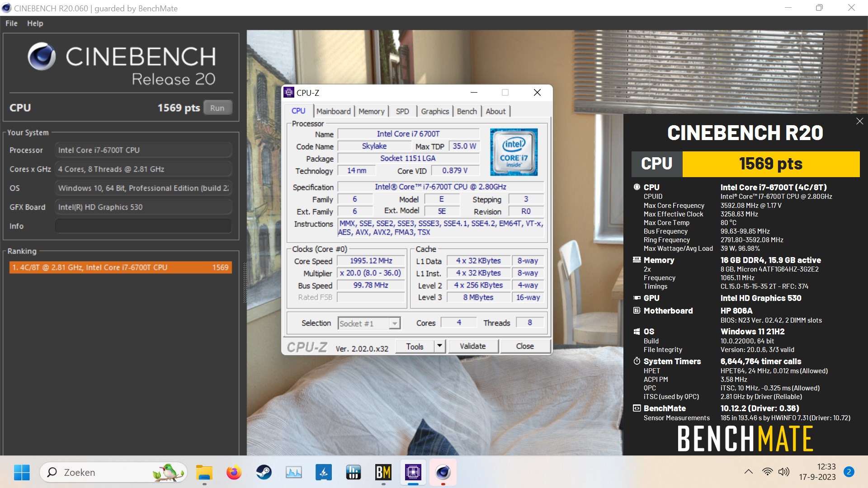Open the SPD tab
868x488 pixels.
[402, 111]
